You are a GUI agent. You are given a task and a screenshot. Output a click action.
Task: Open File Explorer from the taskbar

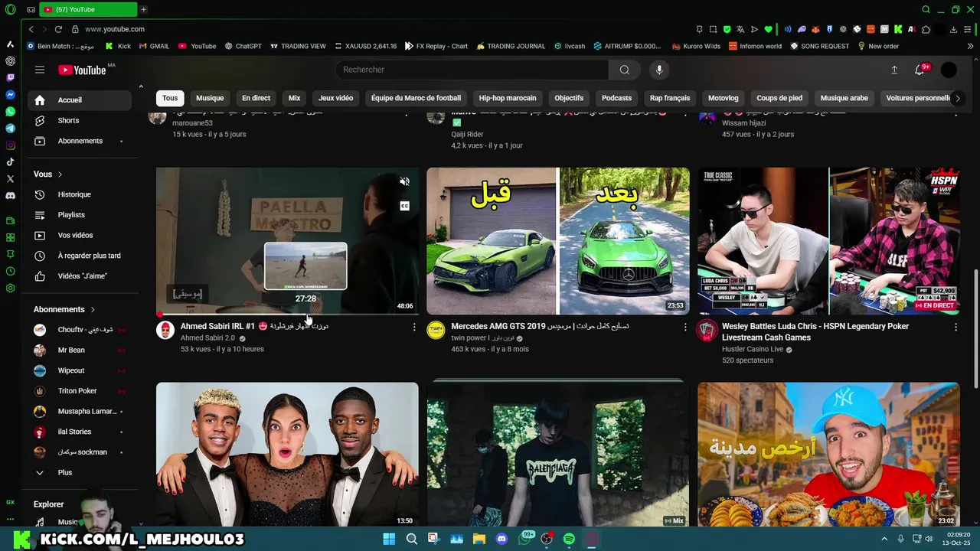tap(479, 539)
